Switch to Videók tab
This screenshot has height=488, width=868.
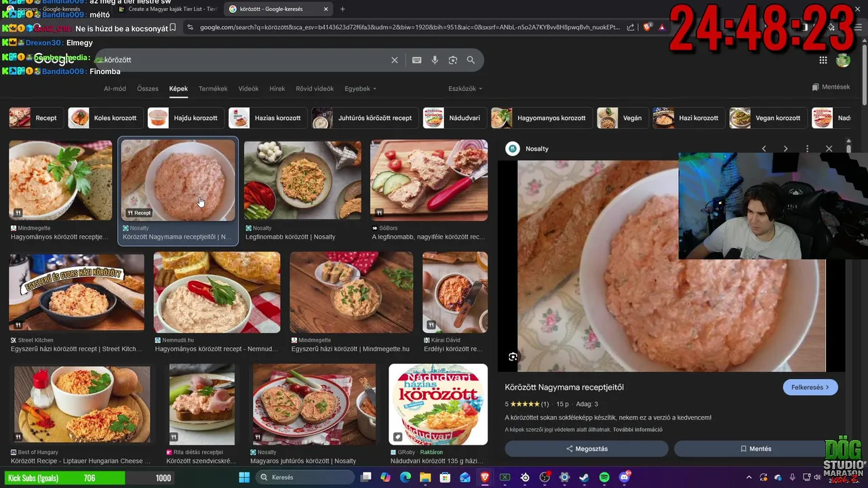point(248,89)
